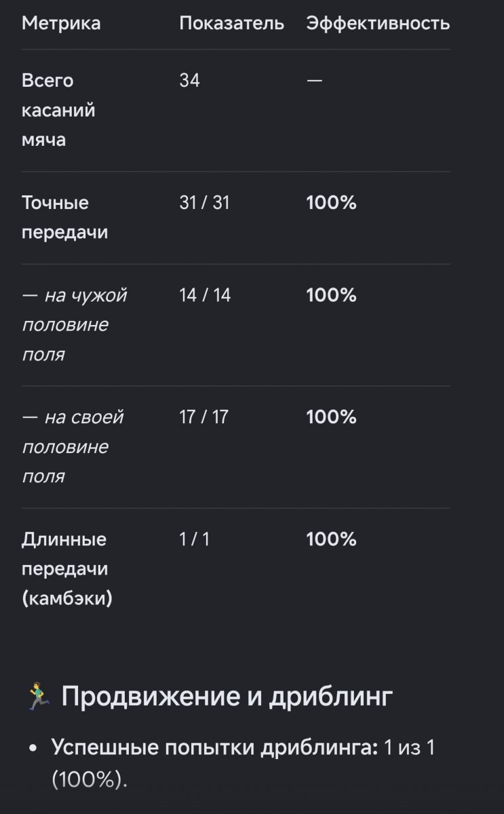Screen dimensions: 504x814
Task: Select the Эффективность column header
Action: point(378,24)
